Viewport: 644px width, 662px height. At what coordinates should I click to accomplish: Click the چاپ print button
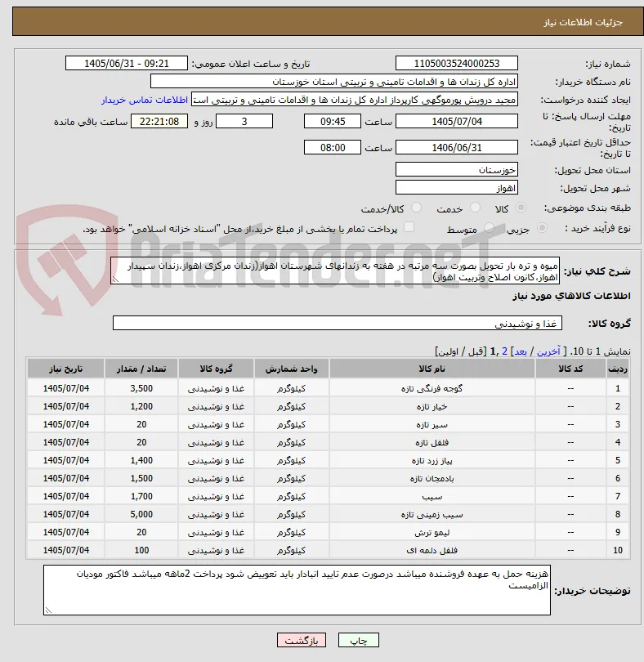click(x=358, y=640)
